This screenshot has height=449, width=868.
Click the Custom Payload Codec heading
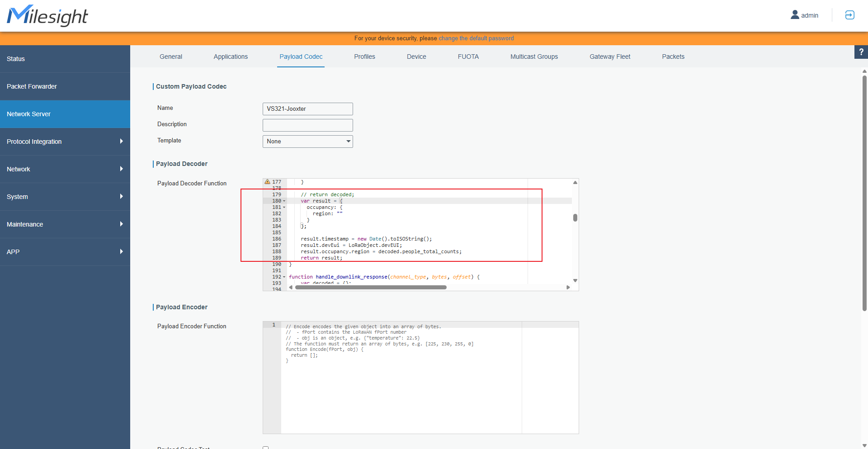191,86
